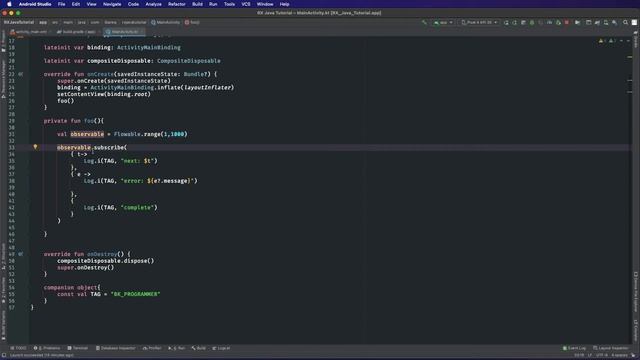Click the CompositeDisposable type on line 20

pos(189,61)
